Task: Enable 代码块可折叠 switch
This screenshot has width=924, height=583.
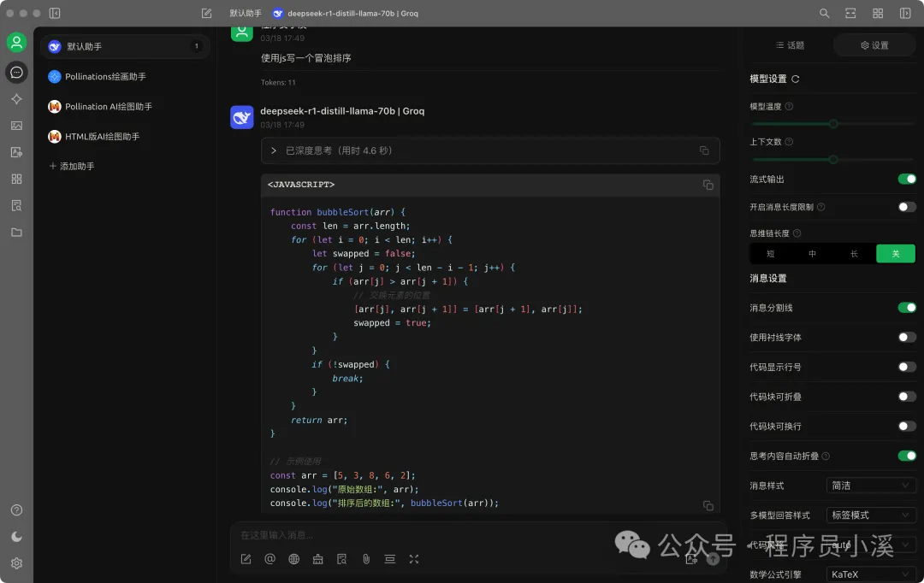Action: 907,397
